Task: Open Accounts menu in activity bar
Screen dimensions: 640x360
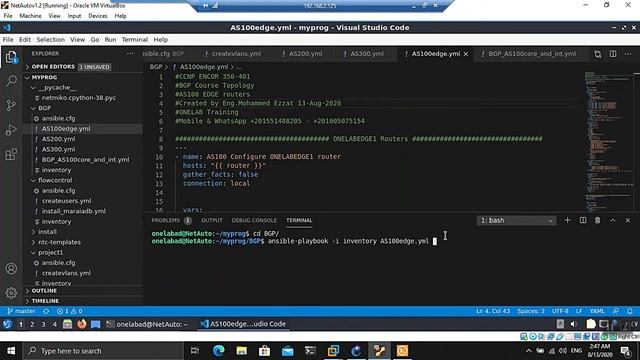Action: [11, 269]
